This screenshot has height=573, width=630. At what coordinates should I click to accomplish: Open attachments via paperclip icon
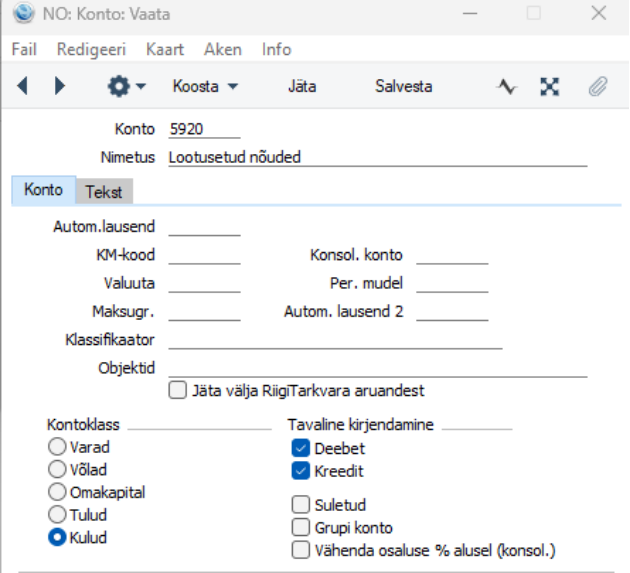[x=598, y=86]
